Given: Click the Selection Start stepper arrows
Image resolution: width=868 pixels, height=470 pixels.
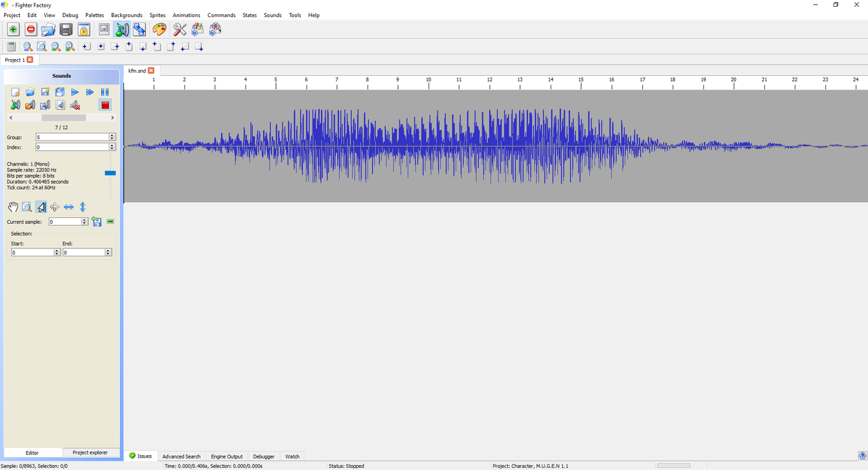Looking at the screenshot, I should (57, 252).
